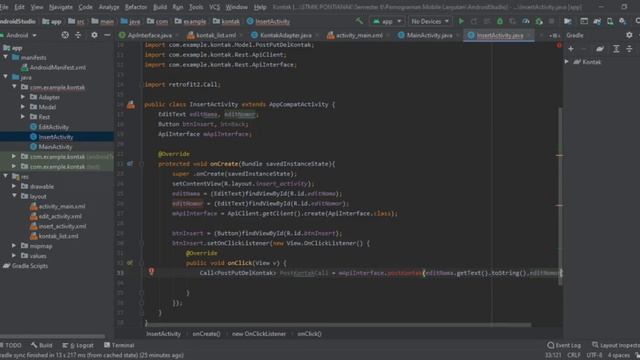The width and height of the screenshot is (640, 360).
Task: Switch to ApiInterface.java tab
Action: 149,36
